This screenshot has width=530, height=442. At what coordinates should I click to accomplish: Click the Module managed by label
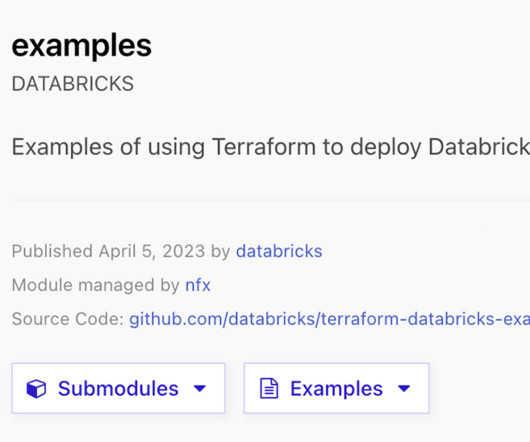pos(96,285)
